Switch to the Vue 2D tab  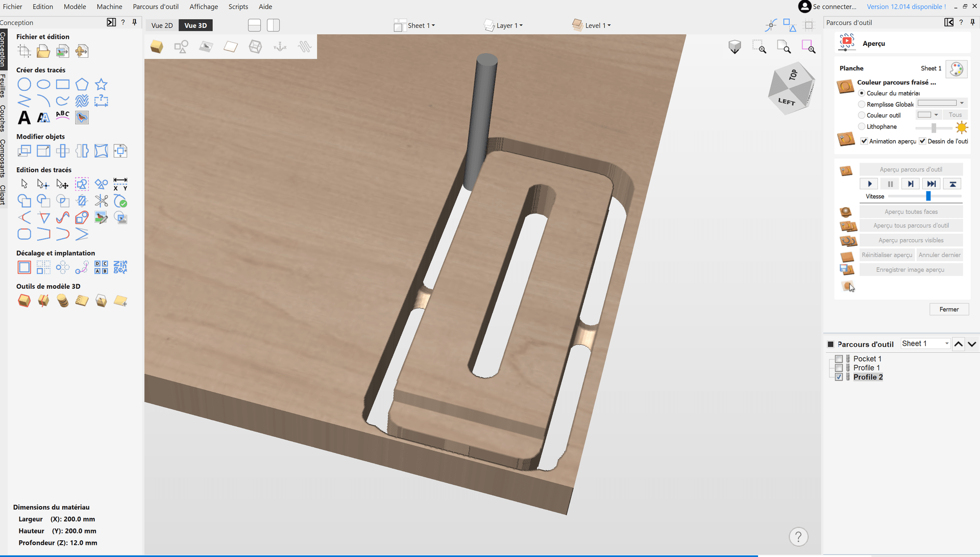click(x=161, y=25)
